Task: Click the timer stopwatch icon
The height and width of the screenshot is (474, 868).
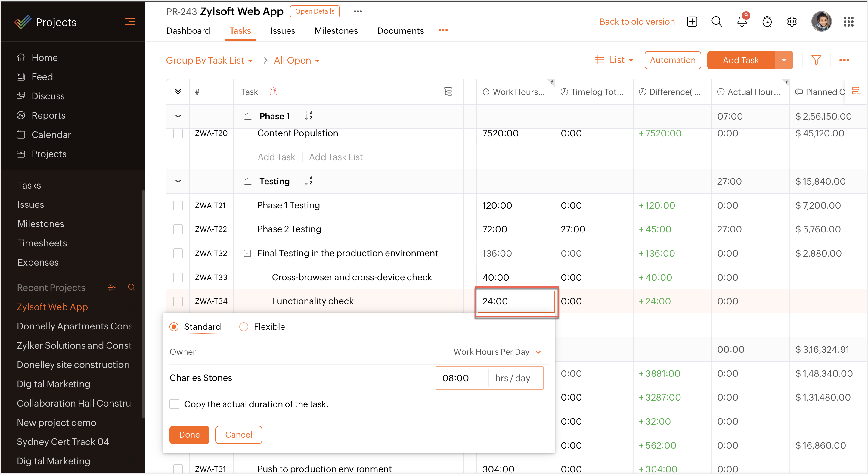Action: tap(767, 22)
